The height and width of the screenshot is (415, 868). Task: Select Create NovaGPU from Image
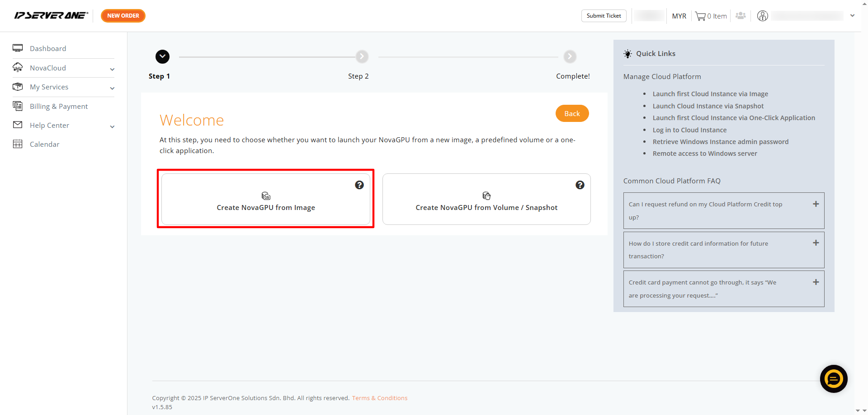point(266,199)
